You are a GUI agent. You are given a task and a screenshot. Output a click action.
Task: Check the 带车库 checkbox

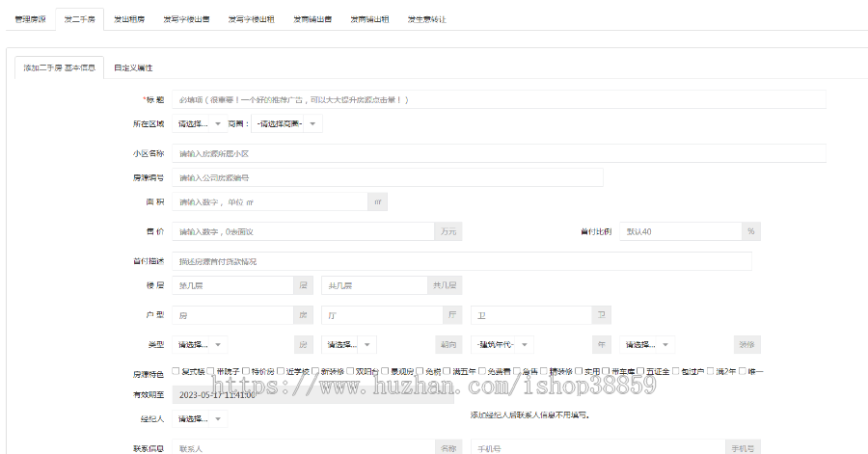606,371
